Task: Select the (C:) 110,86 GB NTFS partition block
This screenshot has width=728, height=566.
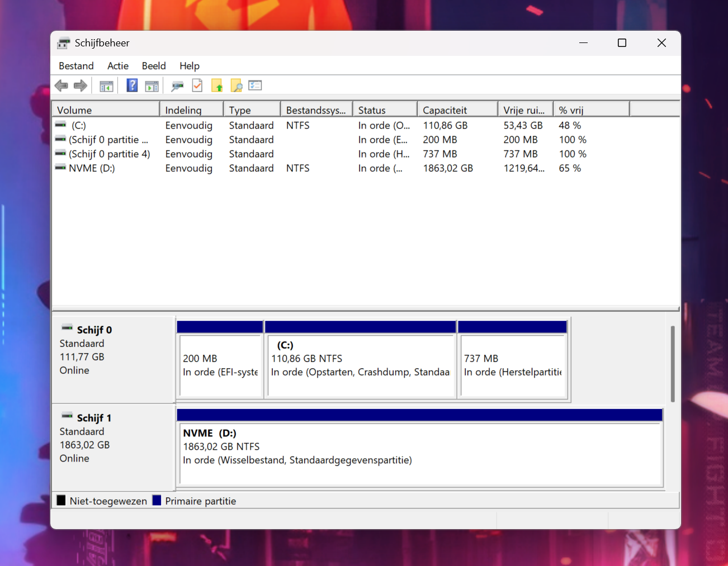Action: point(361,359)
